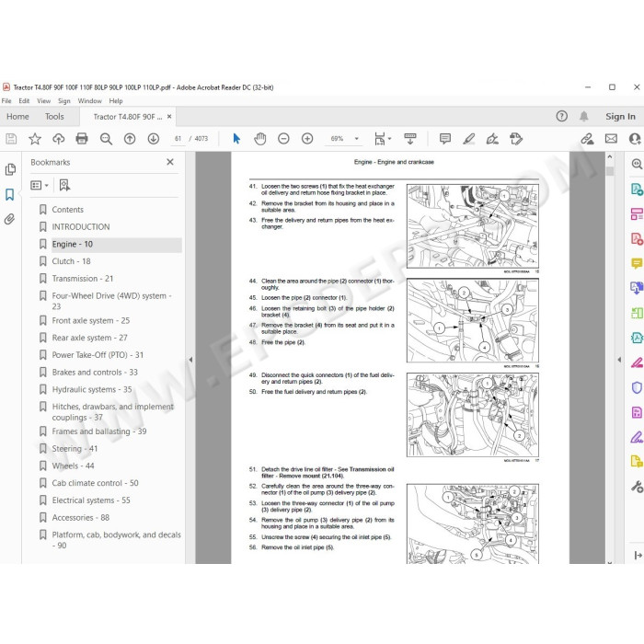Viewport: 644px width, 644px height.
Task: Open Accessories - 88 bookmark
Action: [81, 517]
